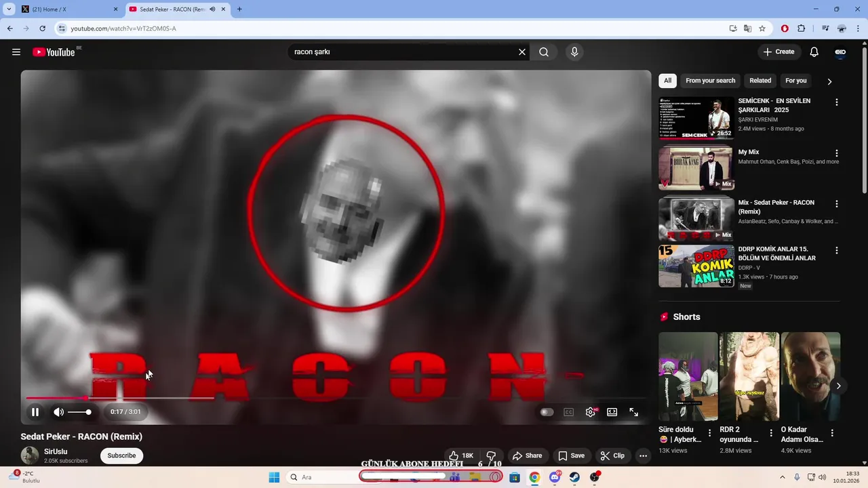Open the player settings gear

591,412
